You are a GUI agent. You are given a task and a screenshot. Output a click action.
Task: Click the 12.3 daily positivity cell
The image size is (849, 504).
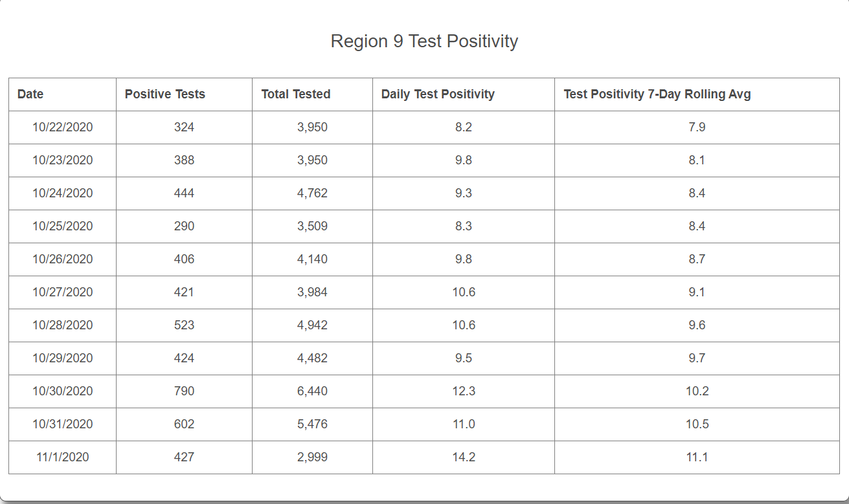tap(464, 391)
